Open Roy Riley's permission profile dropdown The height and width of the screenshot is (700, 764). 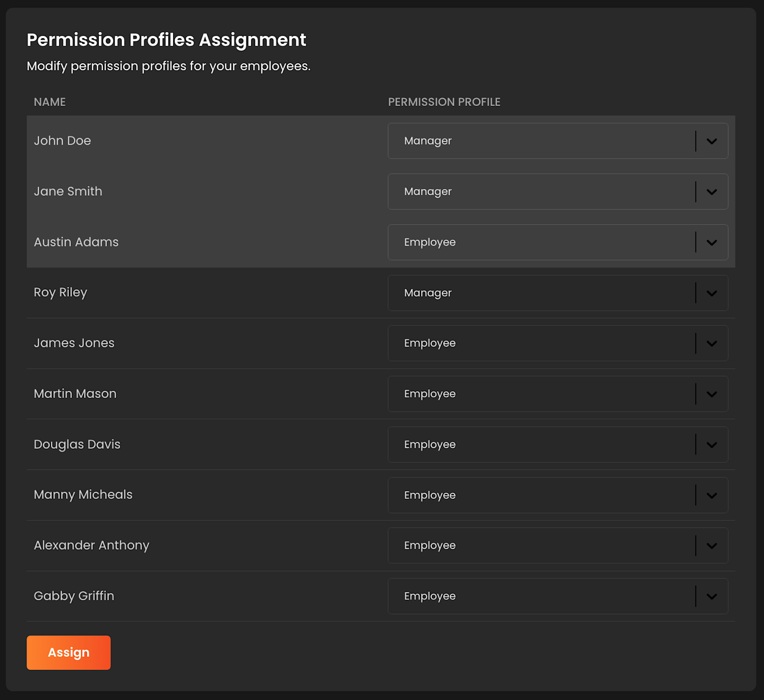pos(558,293)
